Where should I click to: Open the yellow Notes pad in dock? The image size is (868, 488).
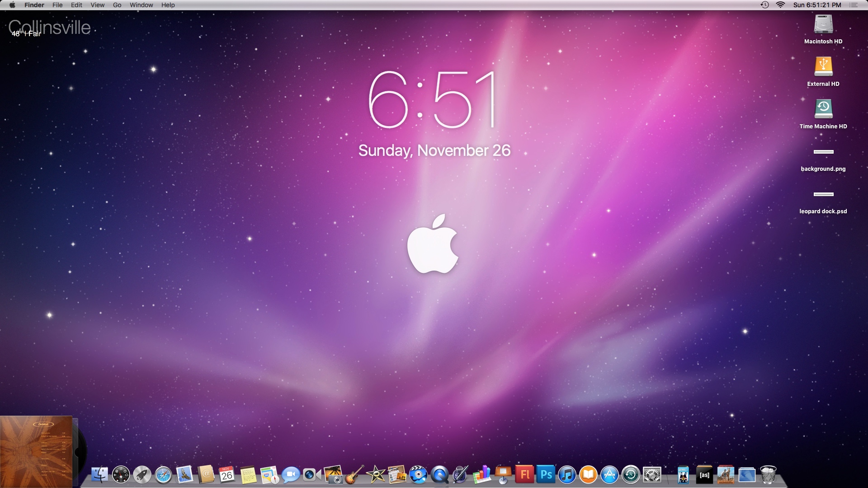pyautogui.click(x=248, y=475)
